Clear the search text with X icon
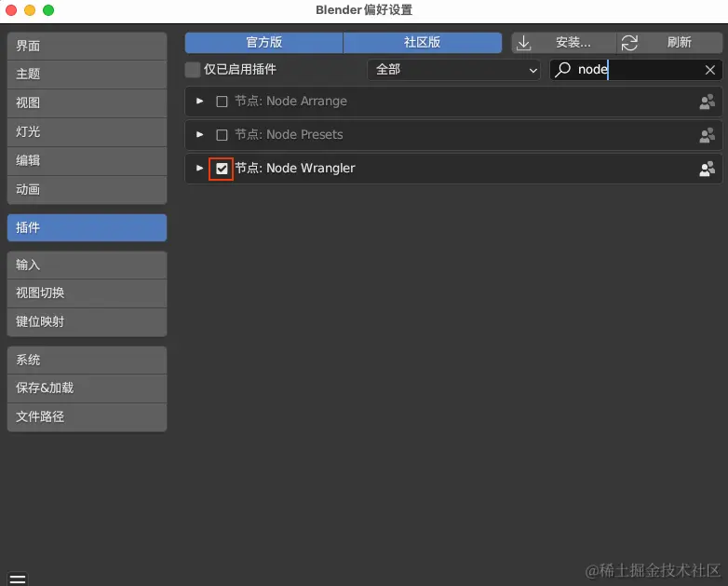This screenshot has width=728, height=586. coord(710,70)
